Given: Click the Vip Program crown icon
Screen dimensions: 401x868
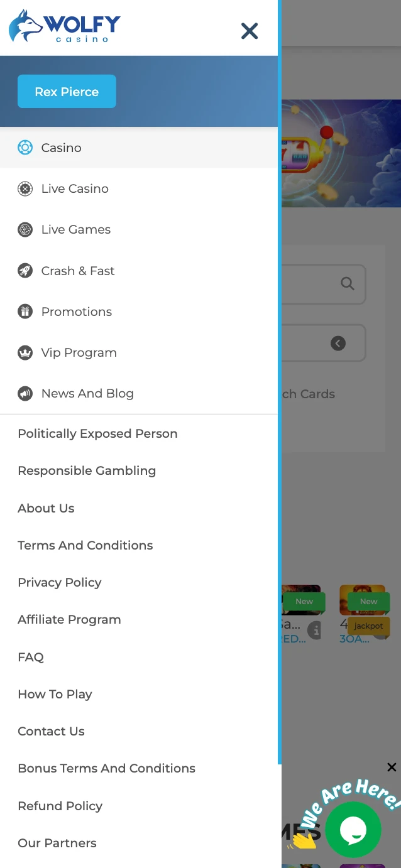Looking at the screenshot, I should click(x=25, y=352).
